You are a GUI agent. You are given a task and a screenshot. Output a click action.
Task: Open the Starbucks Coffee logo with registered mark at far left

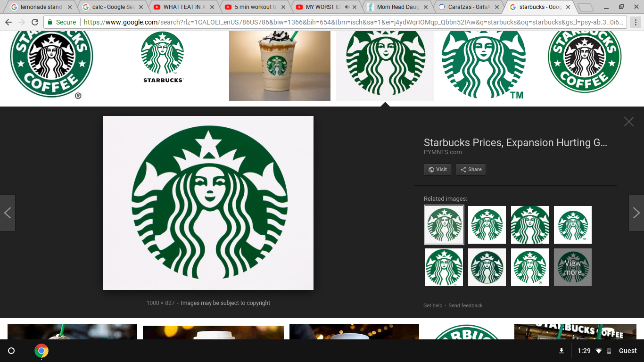point(51,66)
